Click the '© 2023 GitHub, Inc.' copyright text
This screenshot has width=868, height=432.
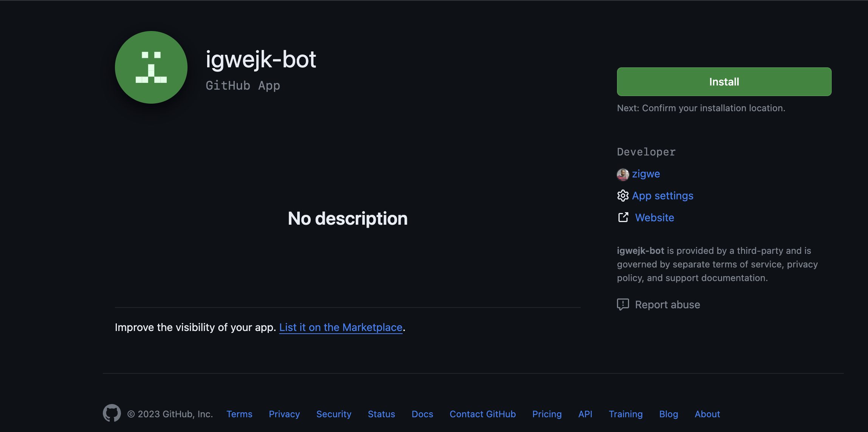click(x=170, y=414)
